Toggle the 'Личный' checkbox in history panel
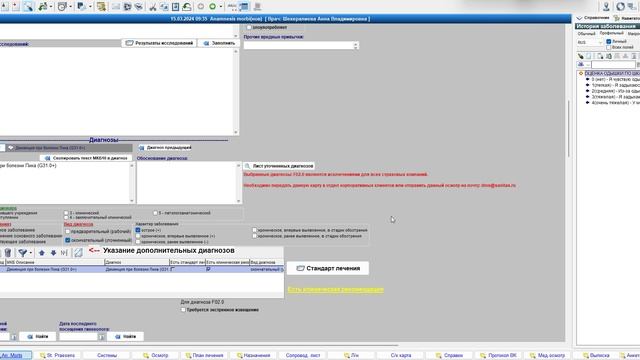The height and width of the screenshot is (360, 640). [x=609, y=42]
